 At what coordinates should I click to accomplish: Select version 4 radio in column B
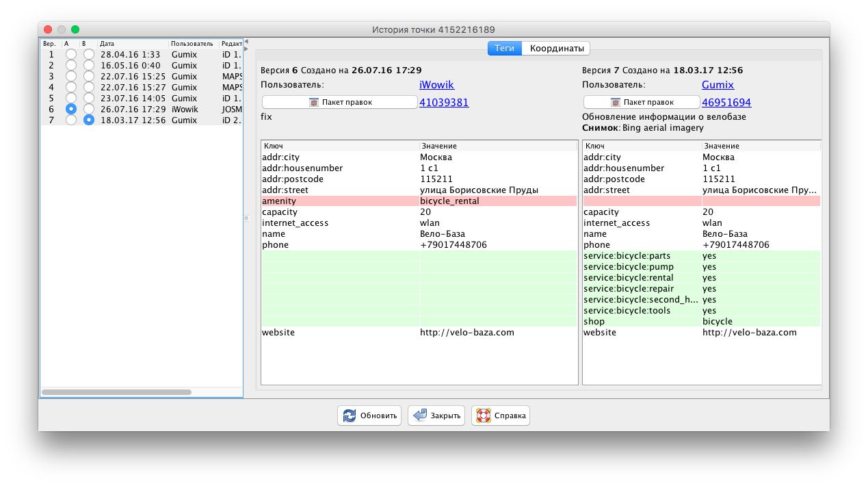(89, 87)
